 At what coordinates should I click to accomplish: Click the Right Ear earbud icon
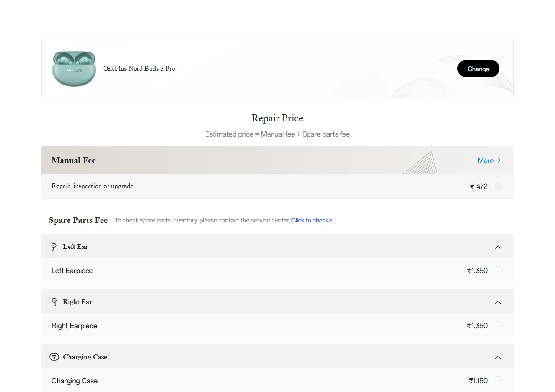pyautogui.click(x=54, y=302)
